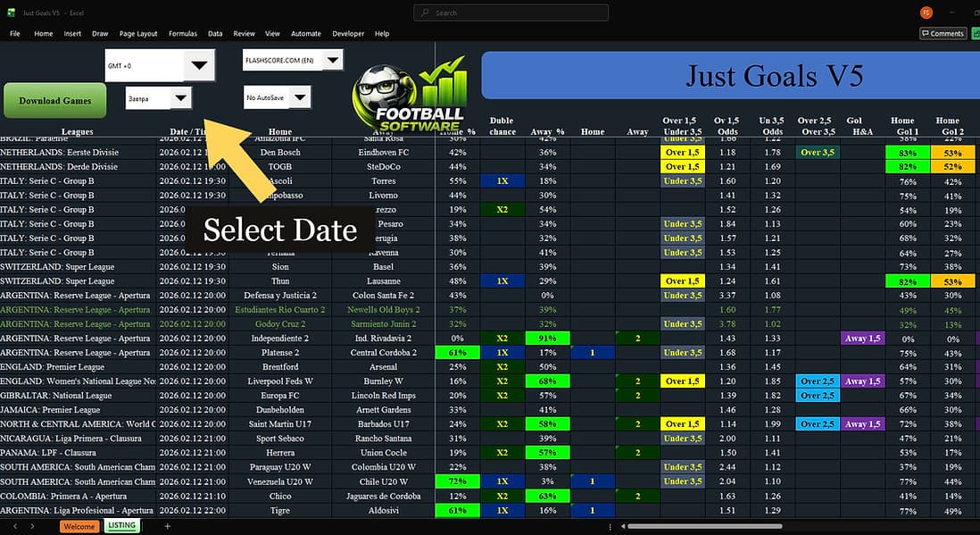Select the Union Cocle cell
This screenshot has height=535, width=980.
pos(383,453)
